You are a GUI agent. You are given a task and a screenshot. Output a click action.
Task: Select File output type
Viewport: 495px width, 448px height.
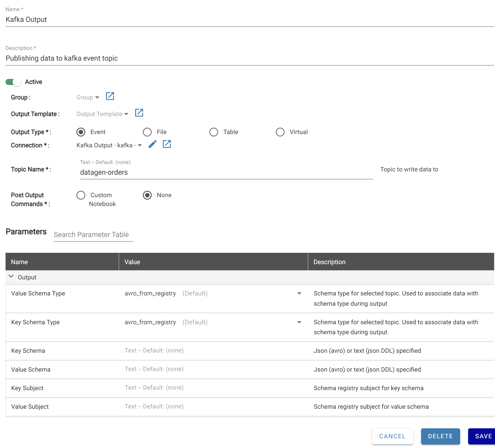coord(147,132)
